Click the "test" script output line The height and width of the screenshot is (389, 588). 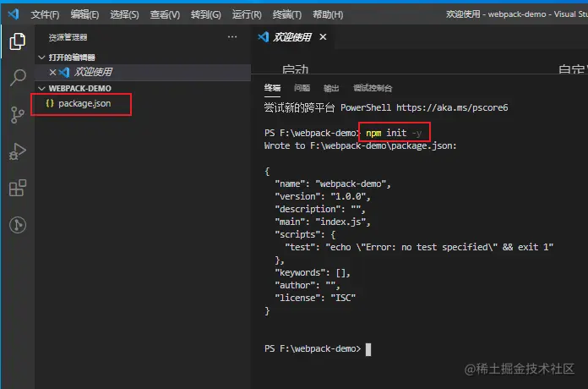(419, 247)
